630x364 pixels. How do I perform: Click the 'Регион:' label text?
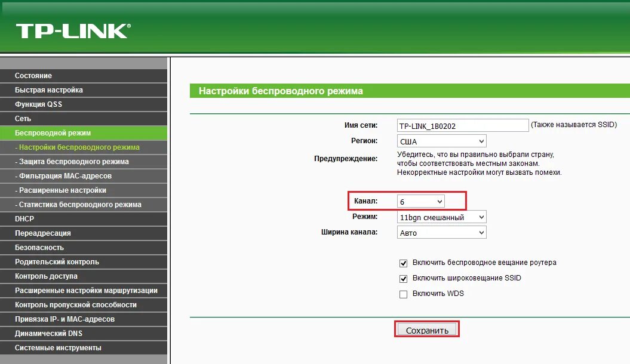pos(364,141)
